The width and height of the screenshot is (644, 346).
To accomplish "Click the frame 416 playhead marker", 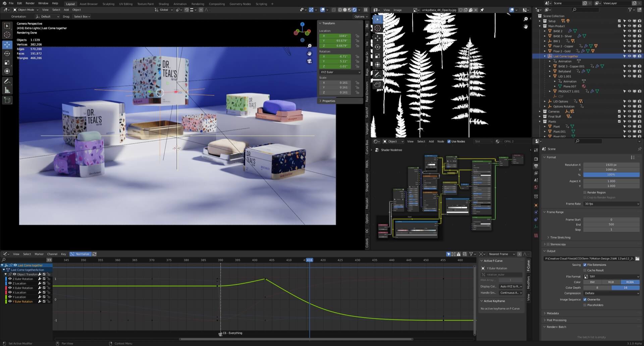I will coord(309,260).
